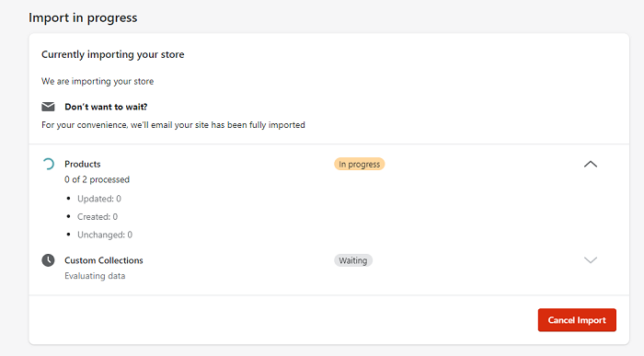Click the Evaluating data status text

(x=95, y=276)
